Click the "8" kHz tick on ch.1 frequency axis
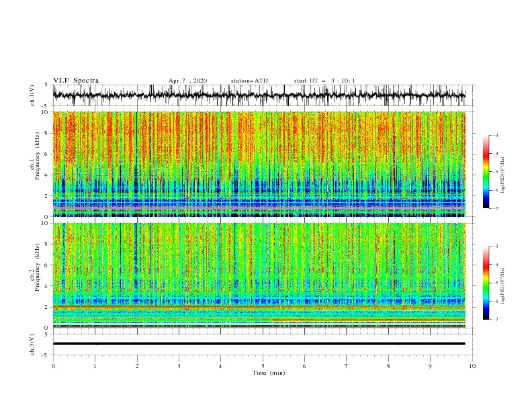532x411 pixels. pyautogui.click(x=47, y=133)
